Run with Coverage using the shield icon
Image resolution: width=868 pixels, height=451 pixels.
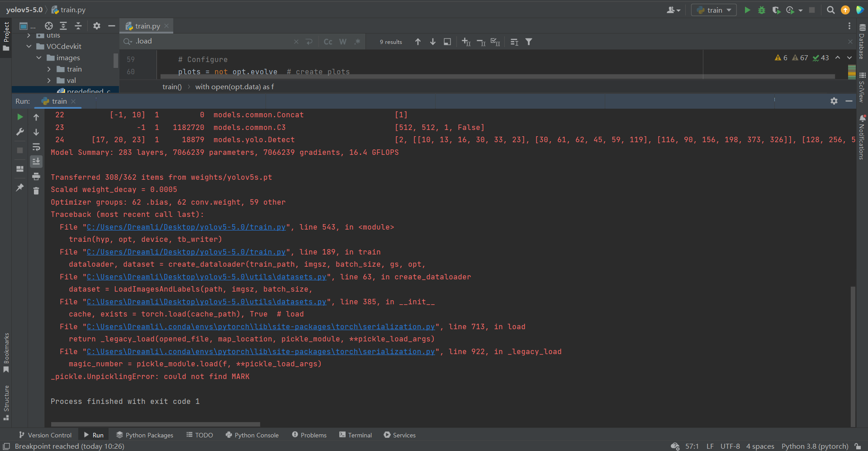(x=776, y=10)
